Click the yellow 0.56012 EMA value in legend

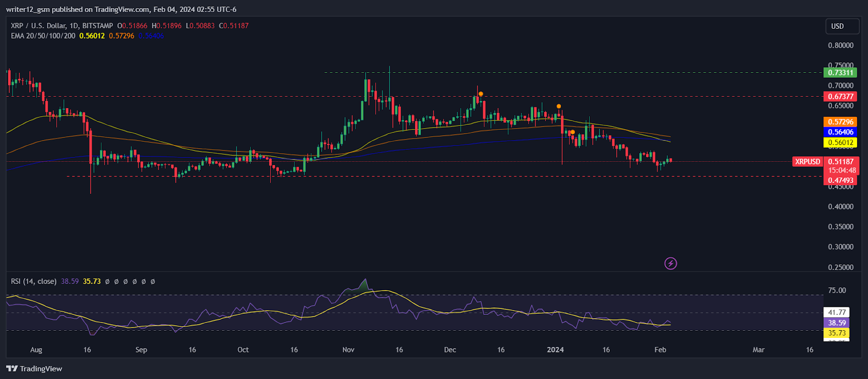point(92,36)
